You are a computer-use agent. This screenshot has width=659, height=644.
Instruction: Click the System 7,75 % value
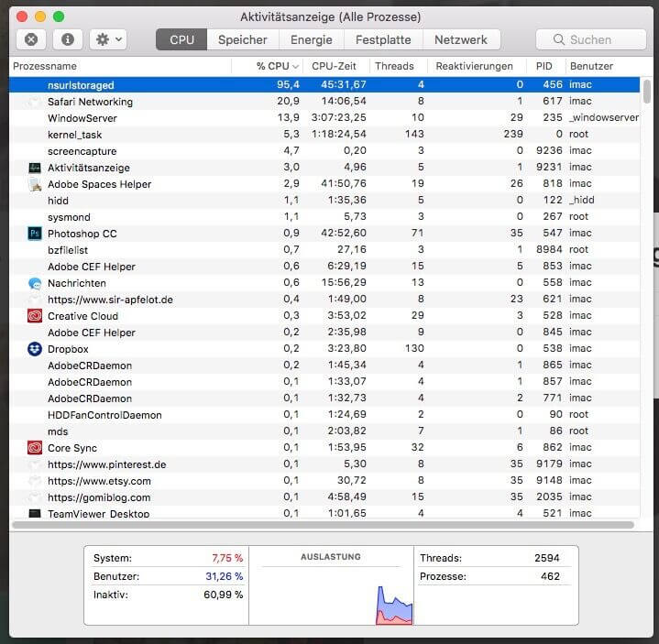[227, 558]
